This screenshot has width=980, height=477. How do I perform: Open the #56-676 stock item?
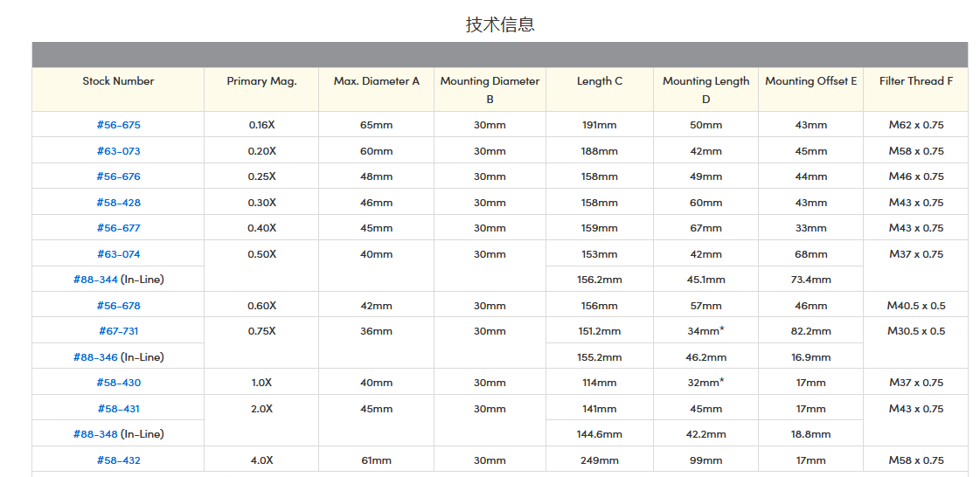(x=118, y=176)
